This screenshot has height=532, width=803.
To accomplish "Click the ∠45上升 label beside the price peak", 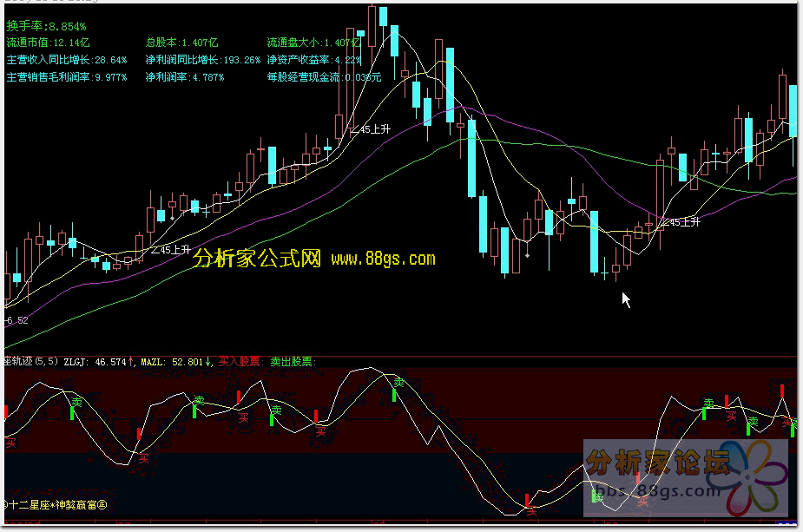I will click(x=371, y=129).
